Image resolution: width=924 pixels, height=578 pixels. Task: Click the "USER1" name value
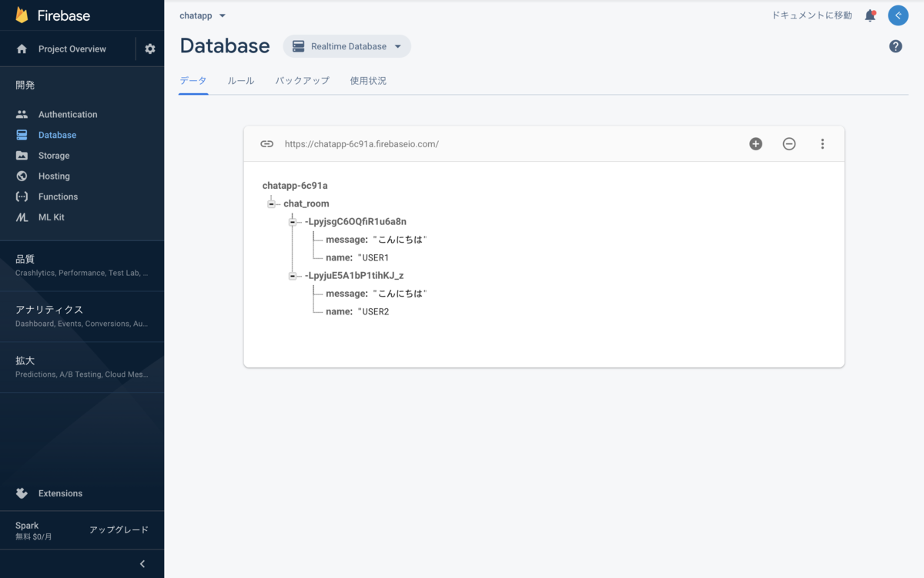point(373,257)
